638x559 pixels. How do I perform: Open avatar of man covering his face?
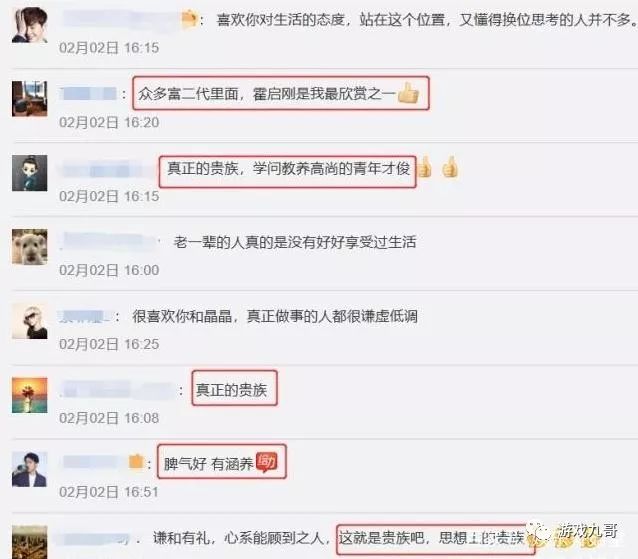(x=29, y=25)
